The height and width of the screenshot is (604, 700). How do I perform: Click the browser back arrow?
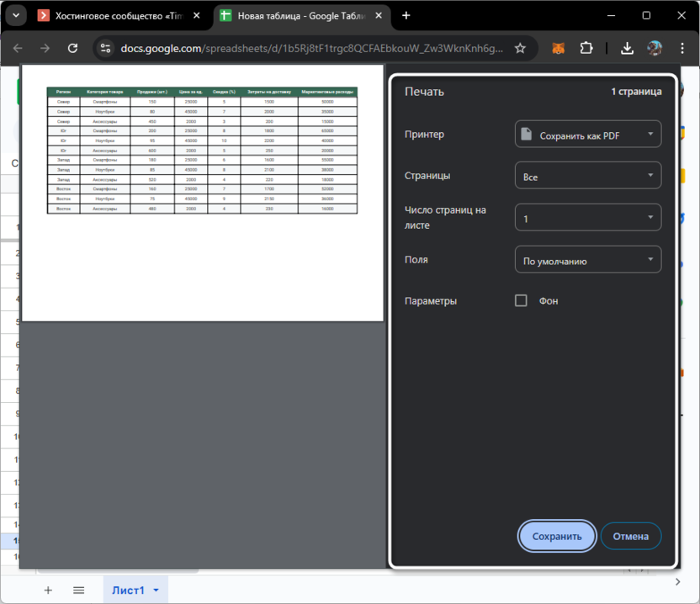tap(18, 48)
